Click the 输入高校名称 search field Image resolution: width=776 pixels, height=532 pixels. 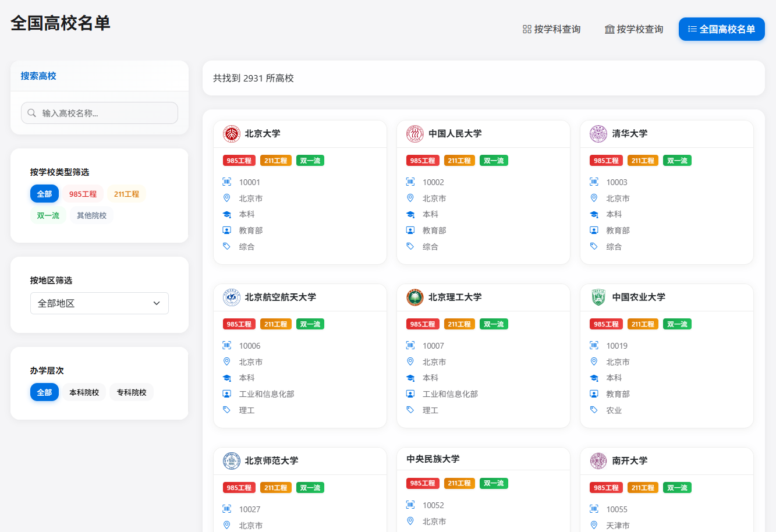point(100,113)
